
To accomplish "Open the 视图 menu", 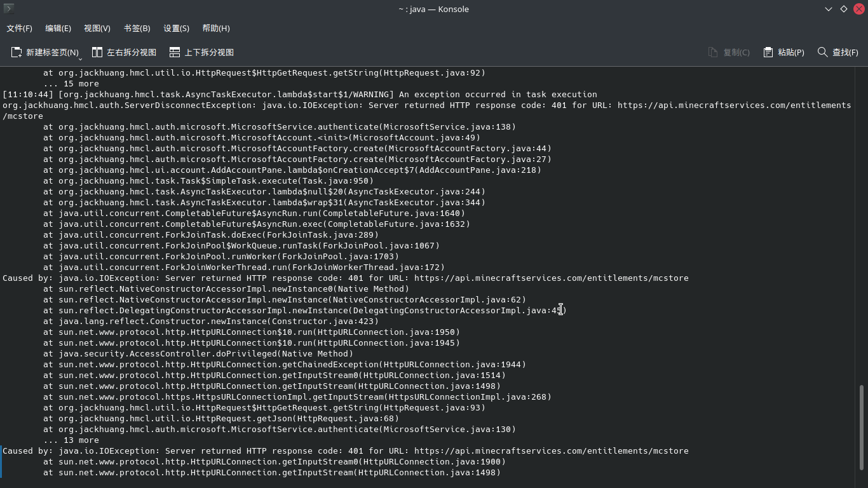I will point(97,28).
